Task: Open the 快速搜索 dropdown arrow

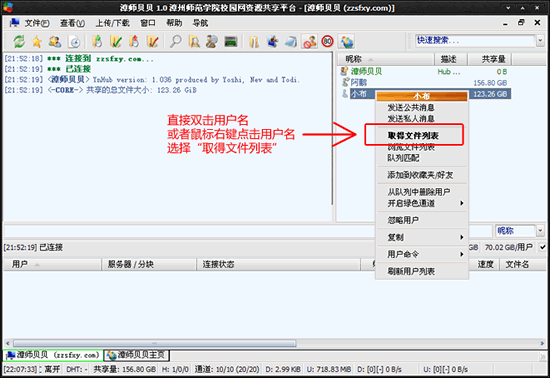Action: coord(540,41)
